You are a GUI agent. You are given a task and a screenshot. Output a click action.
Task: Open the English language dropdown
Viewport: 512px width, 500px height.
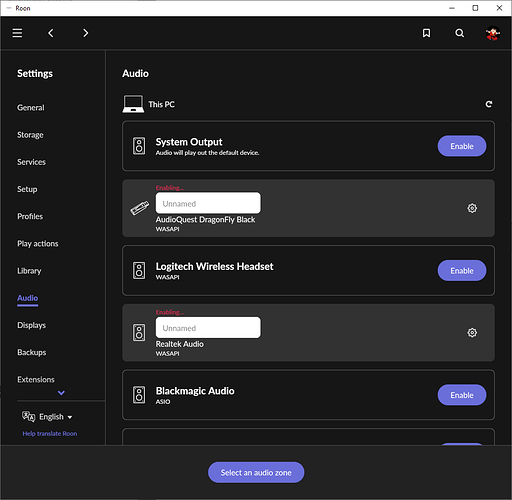tap(47, 417)
